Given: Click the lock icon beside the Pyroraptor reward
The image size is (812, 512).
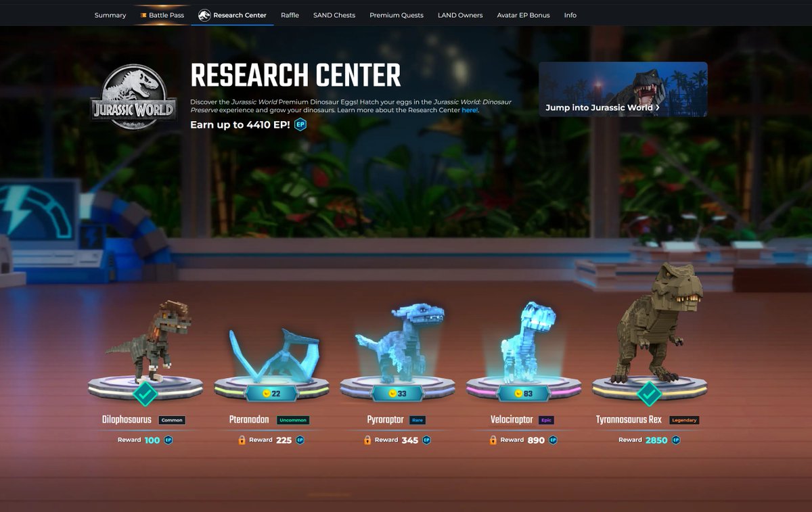Looking at the screenshot, I should (x=367, y=440).
